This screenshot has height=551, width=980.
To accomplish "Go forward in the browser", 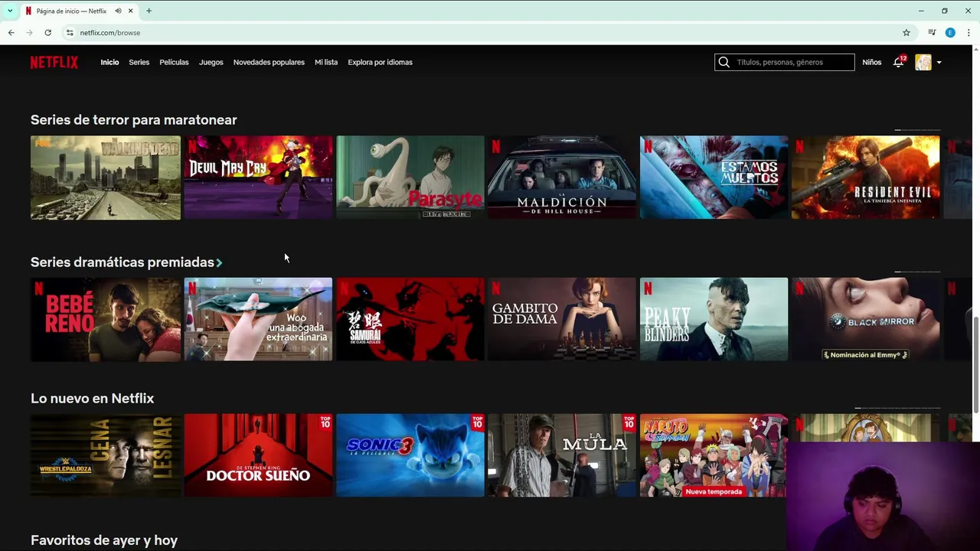I will (29, 33).
